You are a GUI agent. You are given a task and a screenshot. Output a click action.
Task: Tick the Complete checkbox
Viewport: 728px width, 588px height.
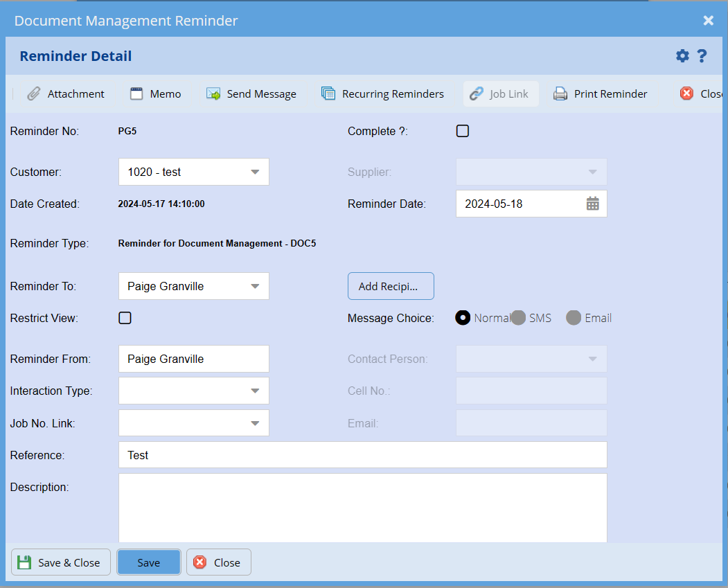click(463, 131)
